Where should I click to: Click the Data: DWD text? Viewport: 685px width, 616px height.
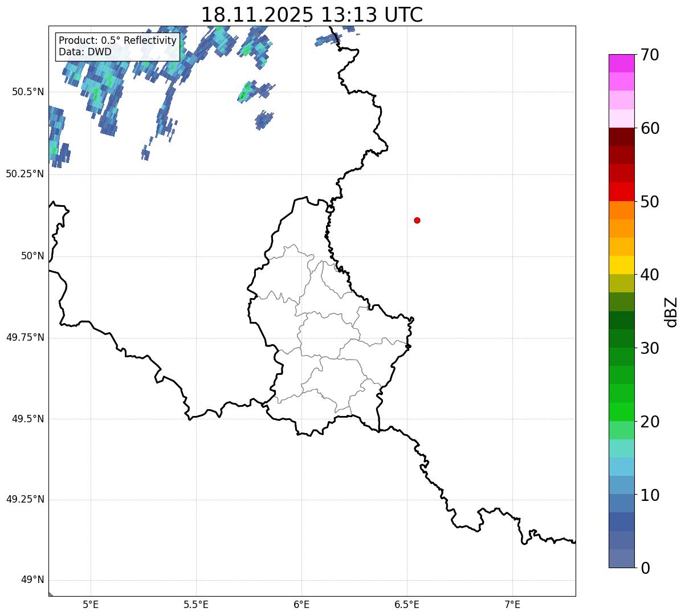(85, 52)
